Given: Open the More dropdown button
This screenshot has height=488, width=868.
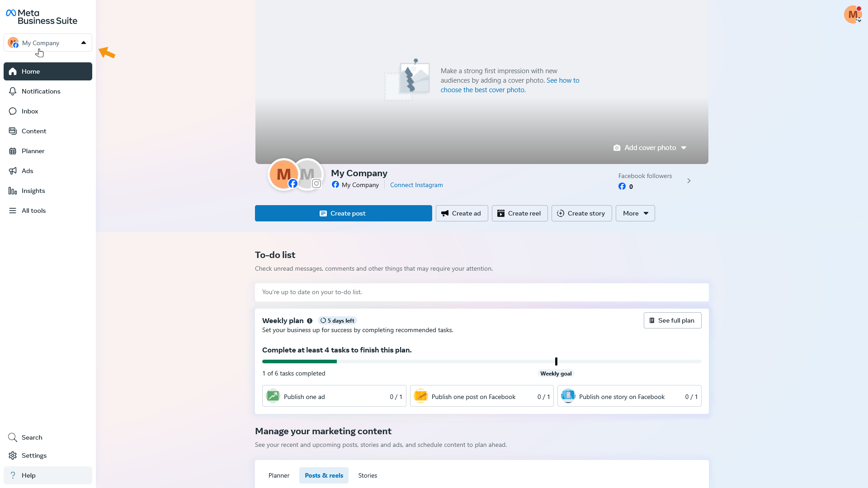Looking at the screenshot, I should [x=635, y=213].
